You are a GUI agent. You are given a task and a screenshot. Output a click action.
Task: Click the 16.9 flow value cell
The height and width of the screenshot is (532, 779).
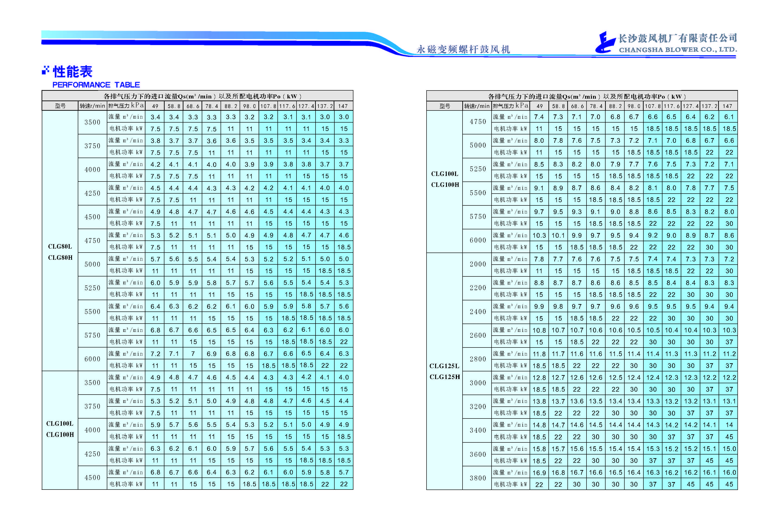click(x=539, y=473)
